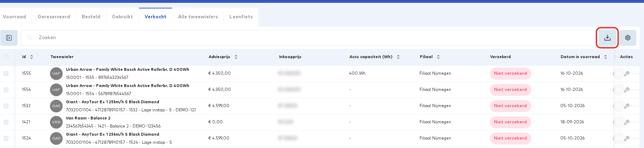This screenshot has height=148, width=644.
Task: Sort by Filiaal column arrows
Action: pos(438,57)
